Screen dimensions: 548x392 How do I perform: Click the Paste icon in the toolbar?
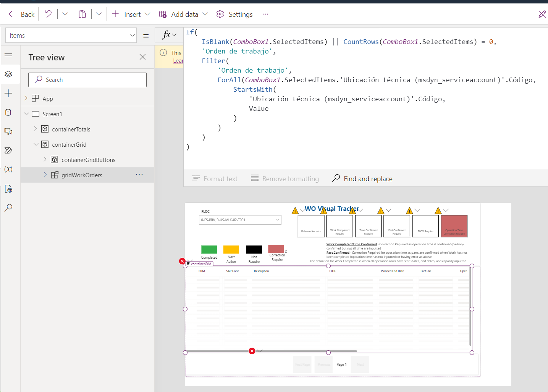82,14
